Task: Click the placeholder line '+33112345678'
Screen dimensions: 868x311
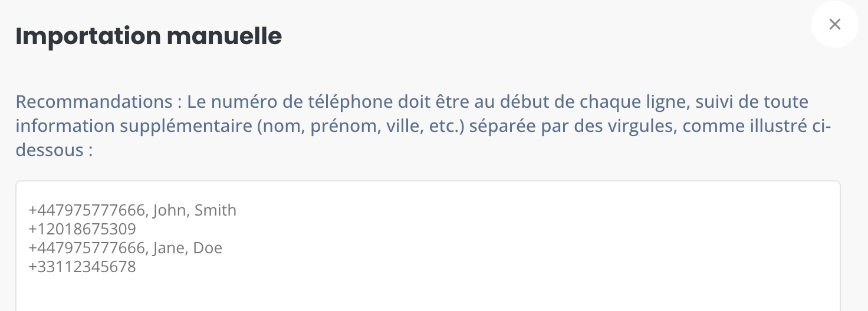Action: pos(82,267)
